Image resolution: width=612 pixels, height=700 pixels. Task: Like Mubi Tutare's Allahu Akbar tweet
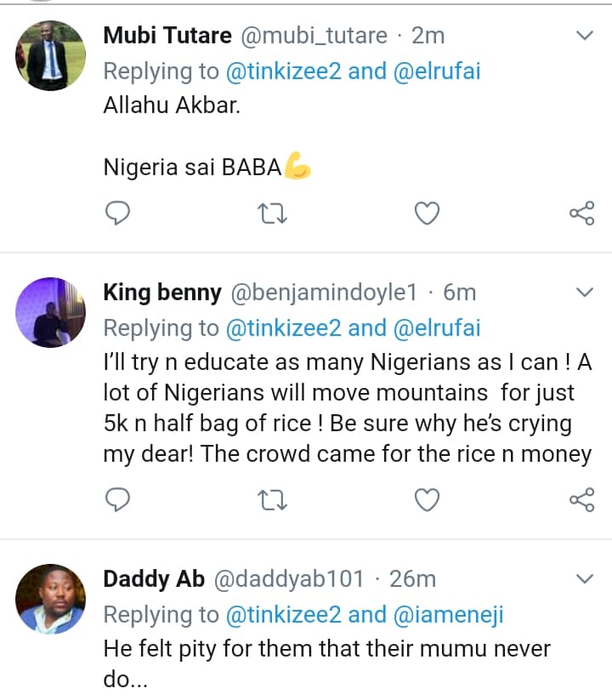point(427,213)
